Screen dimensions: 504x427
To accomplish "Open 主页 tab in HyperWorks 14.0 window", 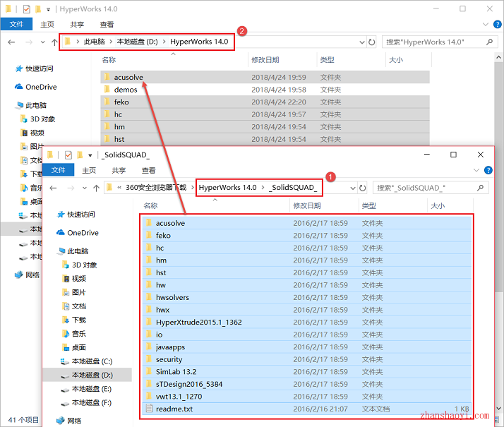I will tap(47, 25).
